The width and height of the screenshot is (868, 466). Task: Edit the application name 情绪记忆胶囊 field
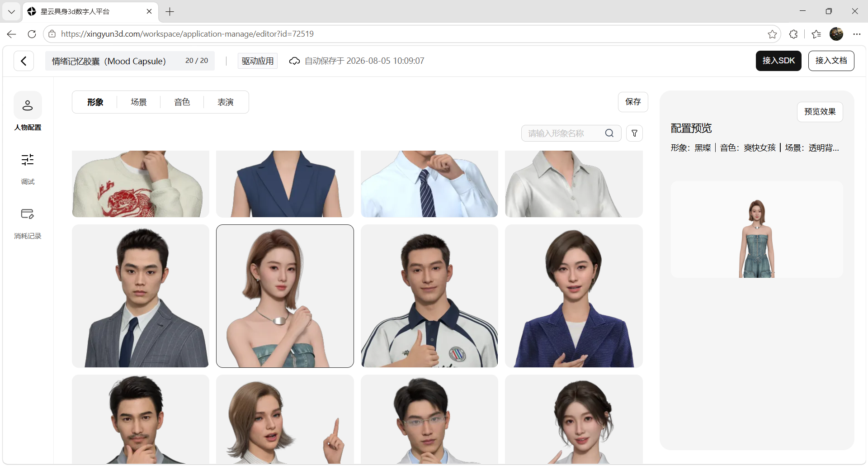click(130, 61)
